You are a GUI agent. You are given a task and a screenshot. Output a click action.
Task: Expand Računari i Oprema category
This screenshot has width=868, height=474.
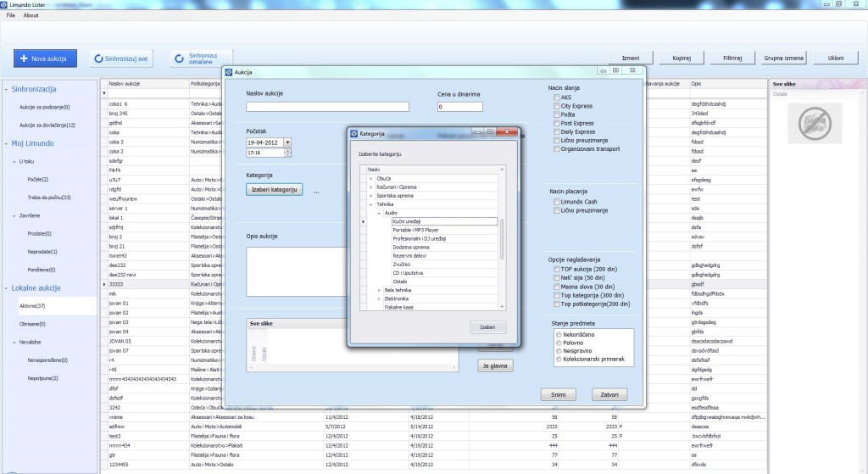[x=371, y=187]
